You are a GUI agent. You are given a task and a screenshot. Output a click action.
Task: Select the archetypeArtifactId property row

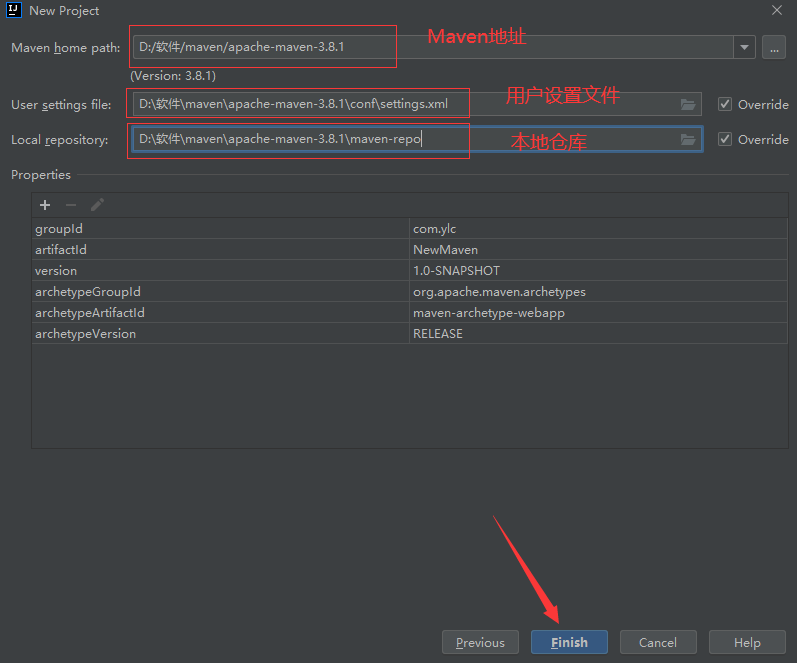[x=220, y=313]
